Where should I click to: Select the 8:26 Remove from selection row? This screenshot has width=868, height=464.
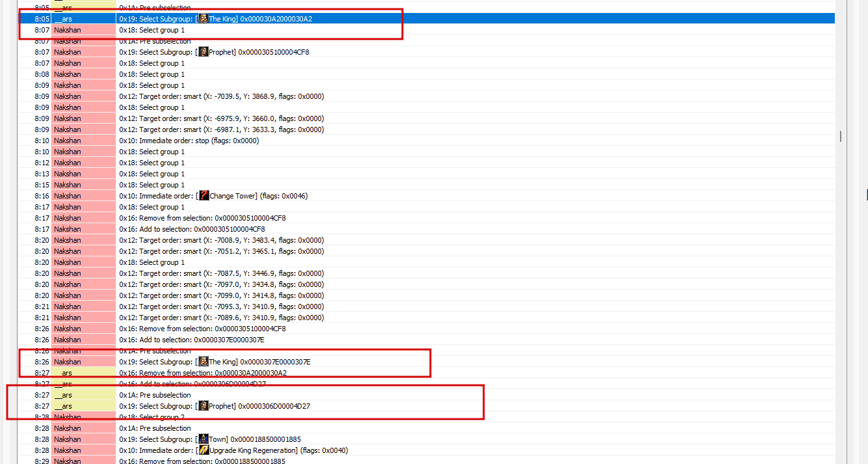pos(427,329)
